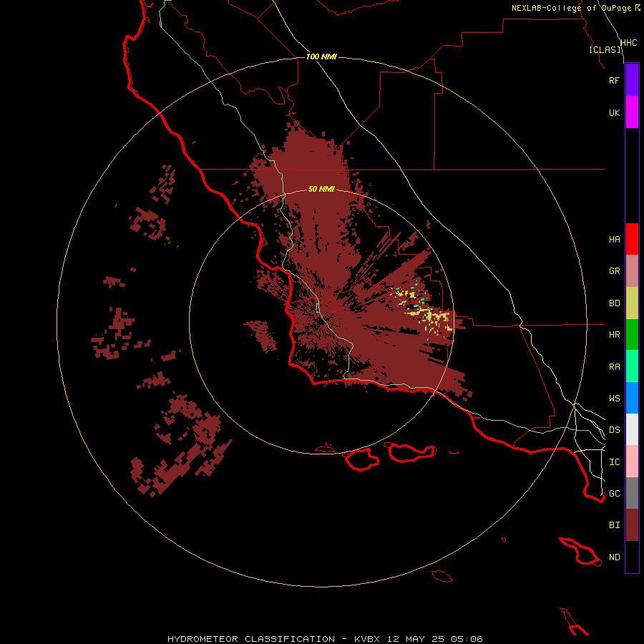
Task: Select the yellow BD big drops swatch
Action: (x=632, y=303)
